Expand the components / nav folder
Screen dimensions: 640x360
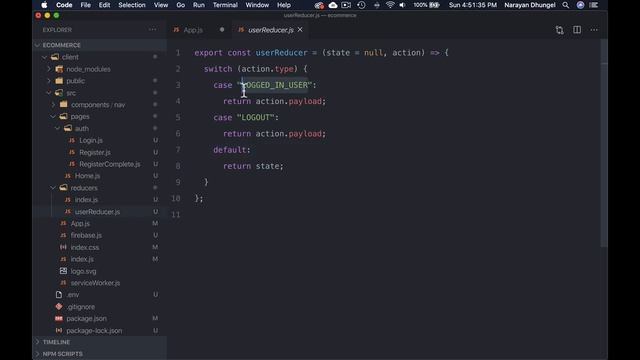click(53, 104)
